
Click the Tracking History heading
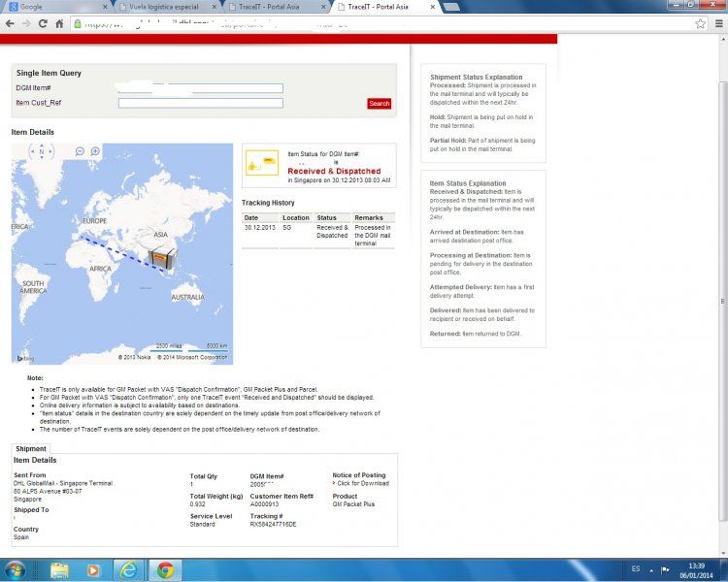coord(268,203)
